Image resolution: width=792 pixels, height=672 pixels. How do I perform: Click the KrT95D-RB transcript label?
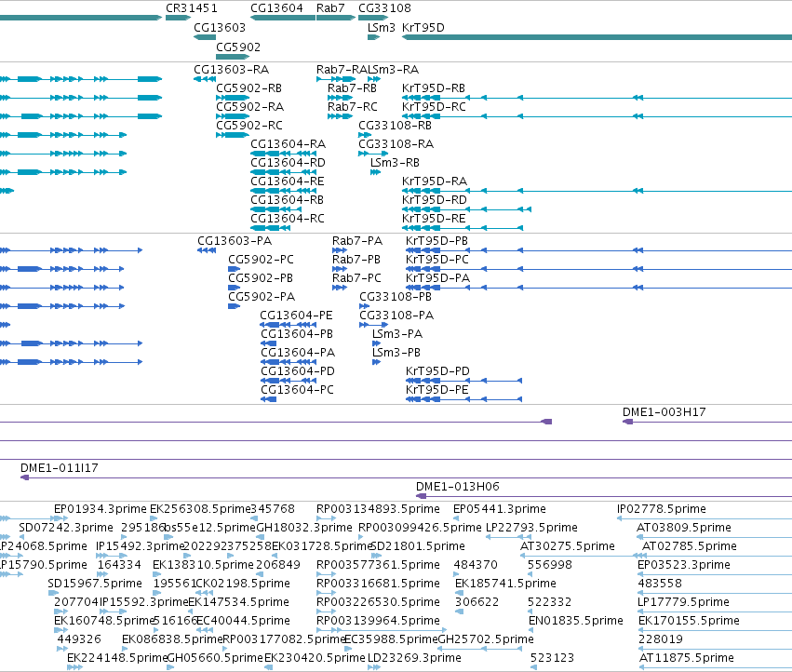[434, 87]
